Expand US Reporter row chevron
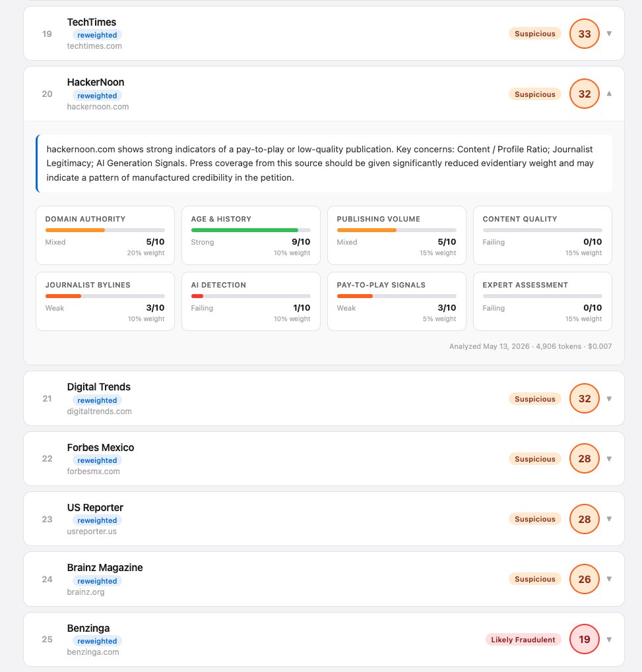642x672 pixels. pos(608,518)
